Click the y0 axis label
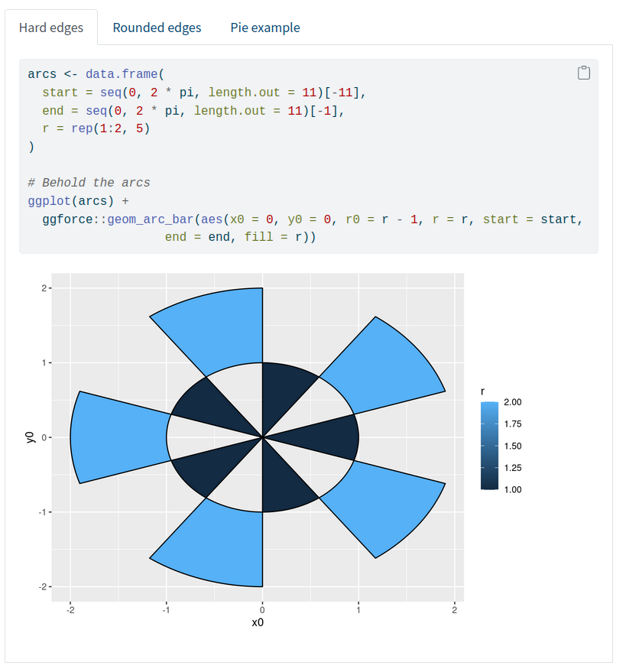Screen dimensions: 626x672 (x=29, y=438)
